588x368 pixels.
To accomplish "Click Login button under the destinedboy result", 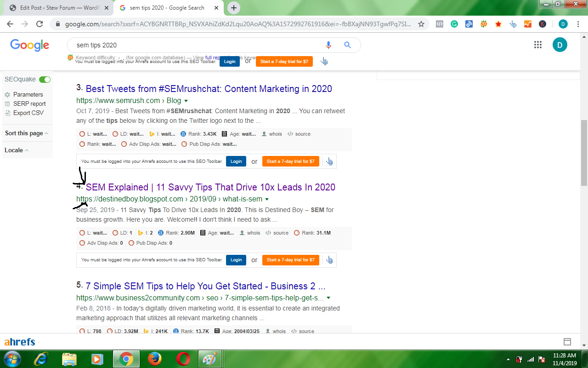I will click(x=236, y=260).
